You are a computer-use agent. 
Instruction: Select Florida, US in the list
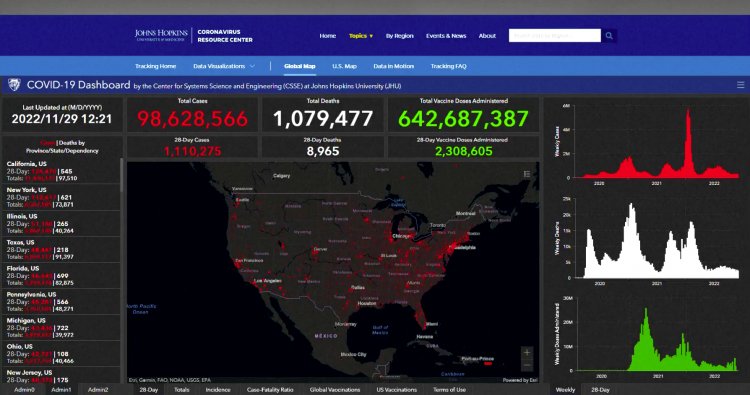[x=61, y=275]
